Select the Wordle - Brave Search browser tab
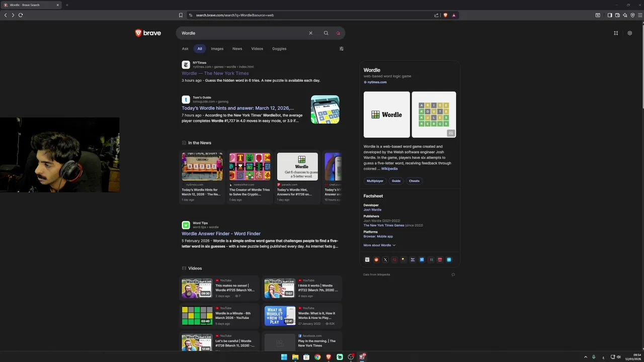The width and height of the screenshot is (644, 362). 30,5
